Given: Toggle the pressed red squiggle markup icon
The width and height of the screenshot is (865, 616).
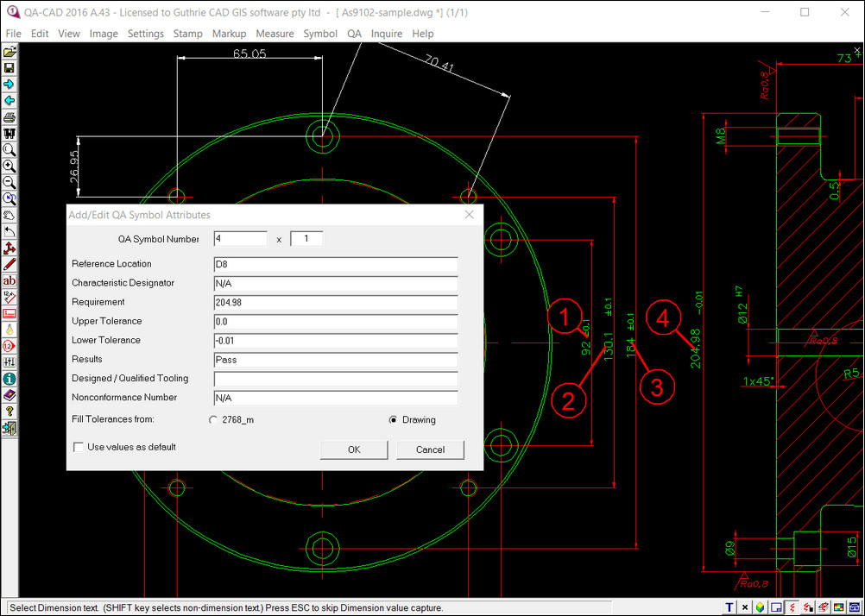Looking at the screenshot, I should (x=791, y=607).
